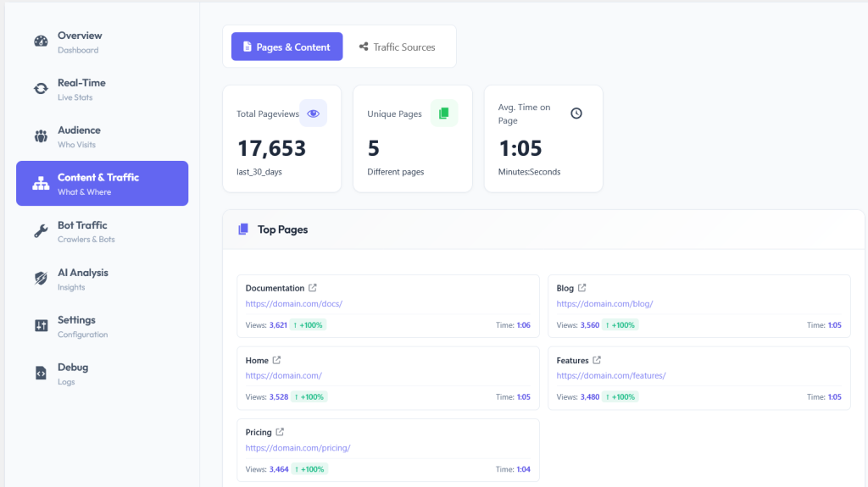Screen dimensions: 868x487
Task: Click the +100% badge on Blog card
Action: [x=620, y=325]
